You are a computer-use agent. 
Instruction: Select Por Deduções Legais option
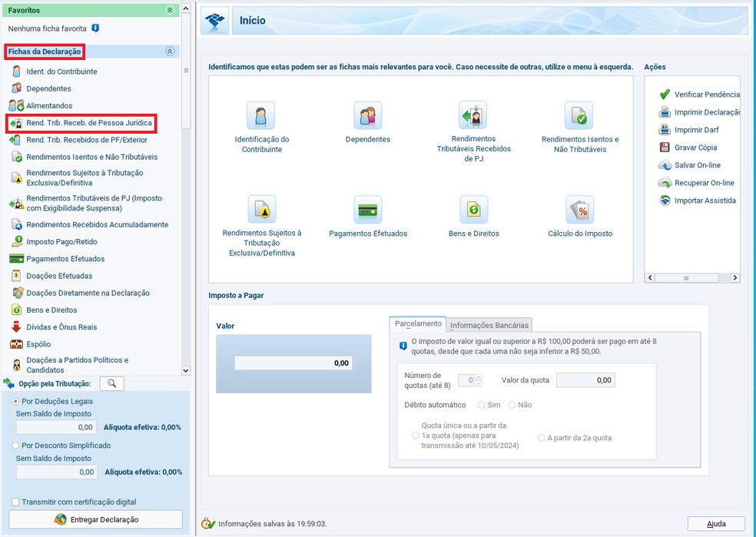(x=16, y=401)
